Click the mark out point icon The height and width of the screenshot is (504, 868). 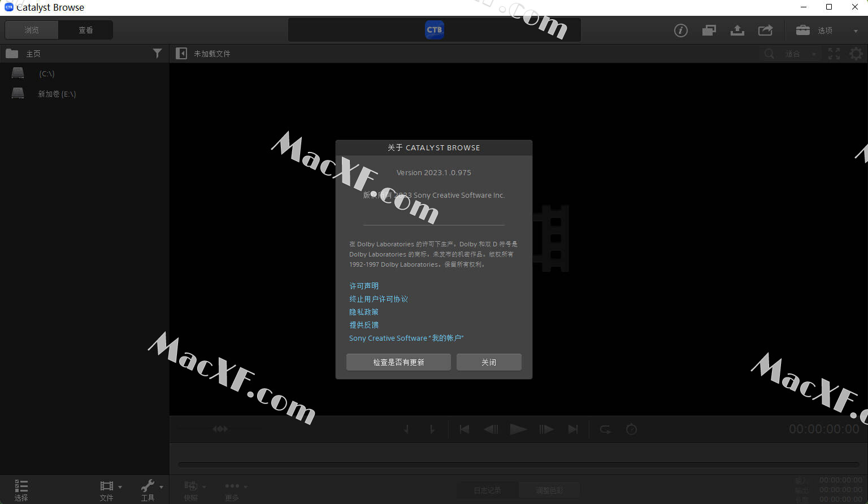432,429
